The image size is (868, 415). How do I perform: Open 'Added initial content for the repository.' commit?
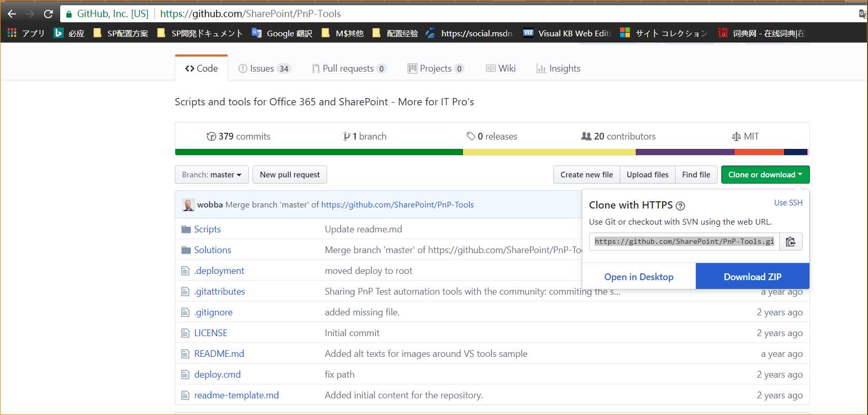404,395
